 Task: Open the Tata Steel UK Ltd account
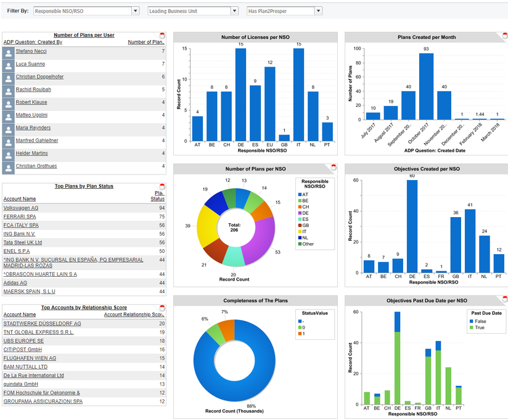pyautogui.click(x=23, y=242)
